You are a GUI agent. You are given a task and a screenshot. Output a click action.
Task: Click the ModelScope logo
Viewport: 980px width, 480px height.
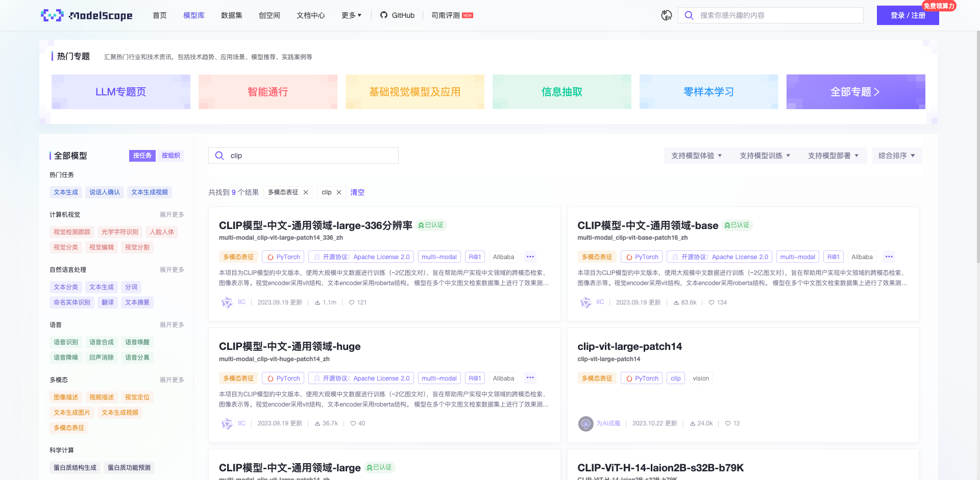(86, 15)
